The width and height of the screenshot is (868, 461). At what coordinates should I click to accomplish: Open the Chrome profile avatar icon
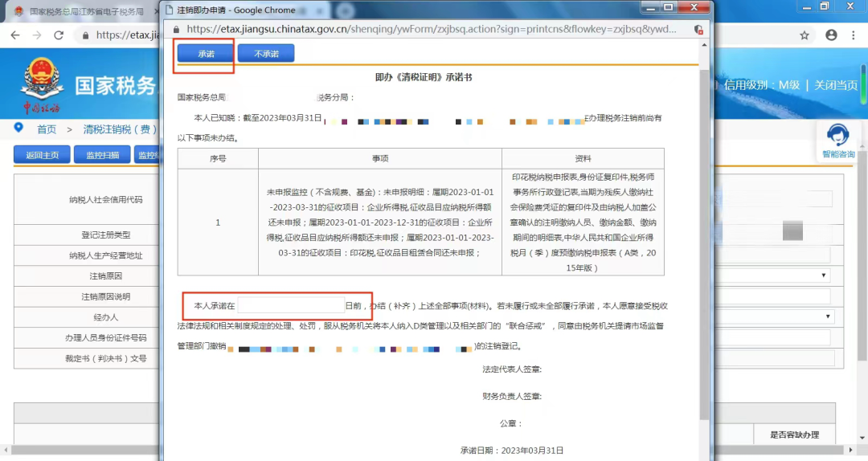pyautogui.click(x=831, y=35)
